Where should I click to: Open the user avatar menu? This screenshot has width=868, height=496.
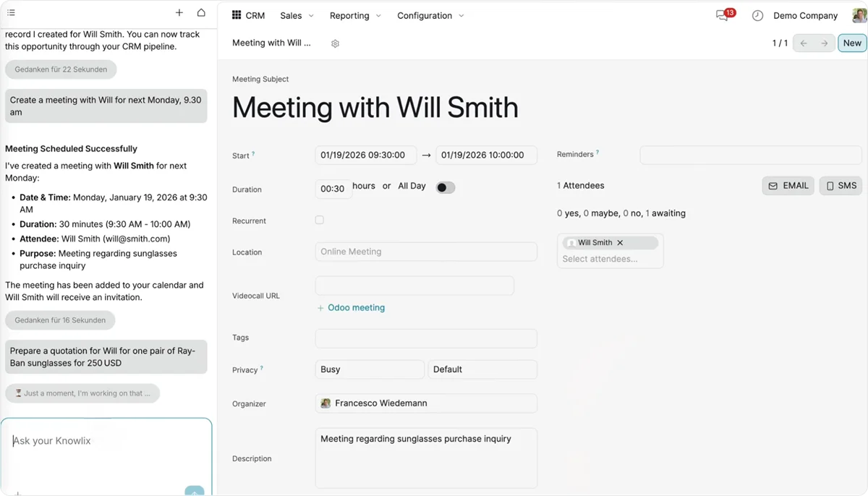point(859,15)
